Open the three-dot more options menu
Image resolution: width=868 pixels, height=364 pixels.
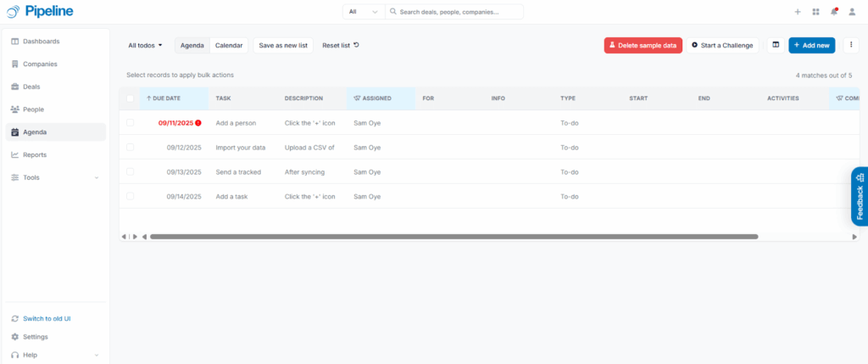pos(851,45)
